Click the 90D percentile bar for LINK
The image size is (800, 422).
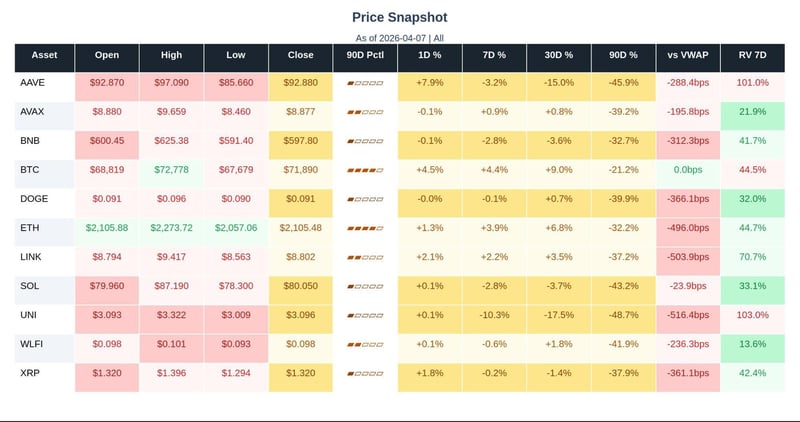tap(364, 257)
